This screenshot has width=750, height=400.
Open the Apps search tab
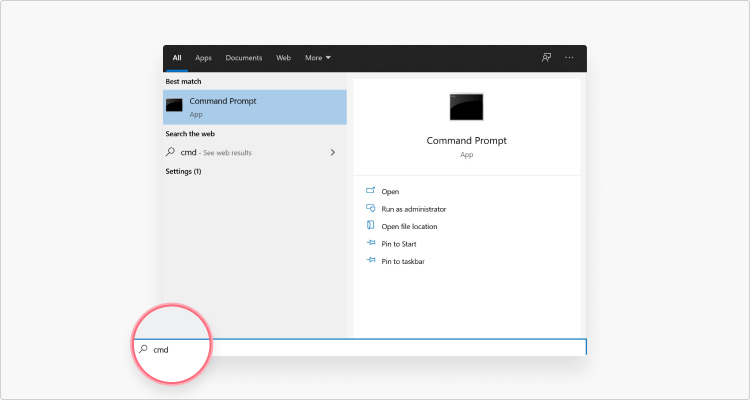pos(203,58)
